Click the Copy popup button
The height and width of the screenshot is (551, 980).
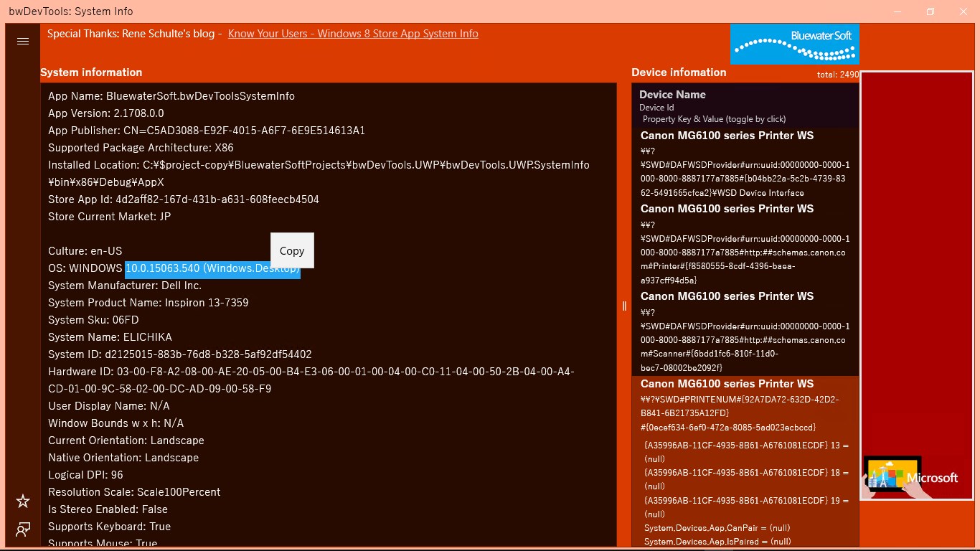[292, 250]
